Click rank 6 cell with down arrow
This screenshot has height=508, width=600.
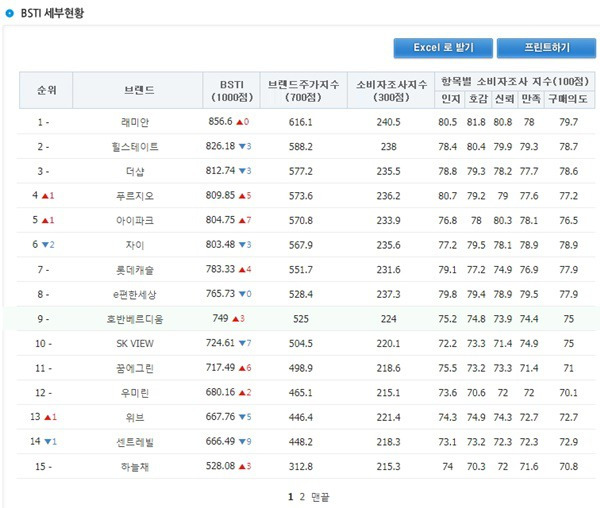tap(43, 244)
